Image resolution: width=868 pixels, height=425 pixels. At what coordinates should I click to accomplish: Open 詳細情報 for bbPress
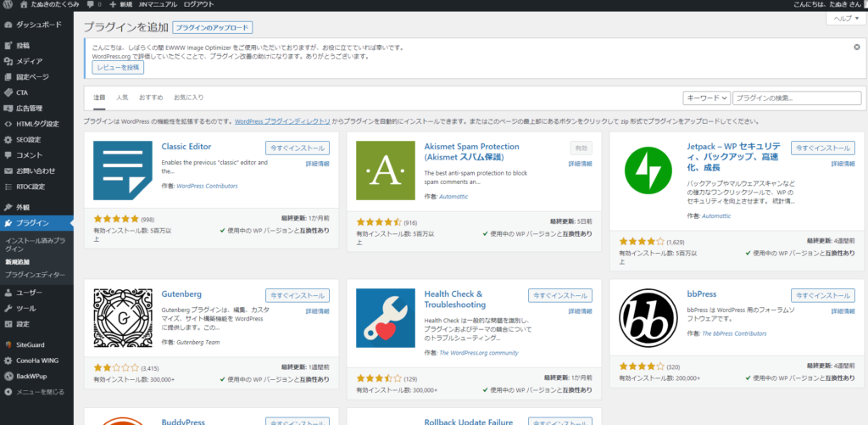[843, 311]
